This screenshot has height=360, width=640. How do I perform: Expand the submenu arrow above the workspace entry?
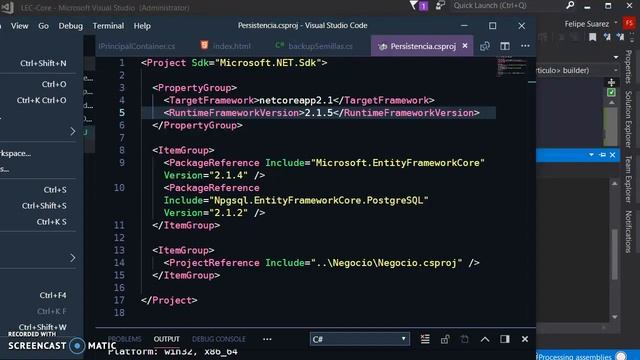tap(73, 131)
